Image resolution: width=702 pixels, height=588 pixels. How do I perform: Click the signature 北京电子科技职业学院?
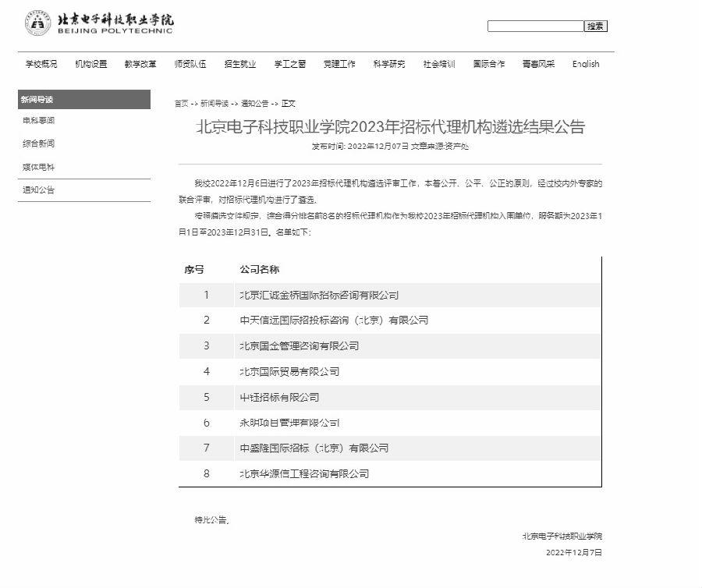pyautogui.click(x=562, y=536)
